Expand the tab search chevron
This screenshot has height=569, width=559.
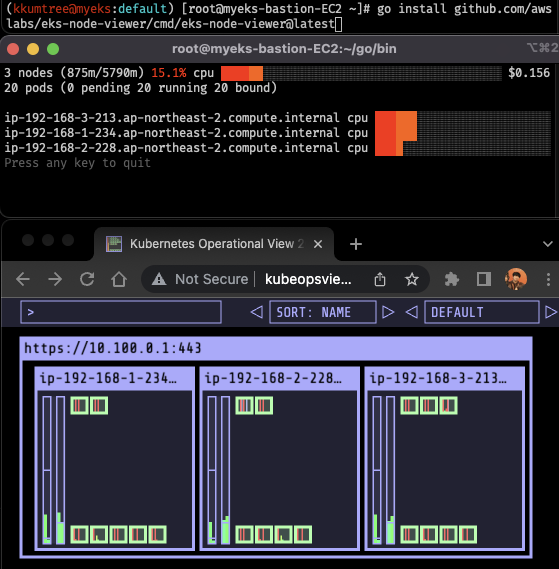pos(548,244)
